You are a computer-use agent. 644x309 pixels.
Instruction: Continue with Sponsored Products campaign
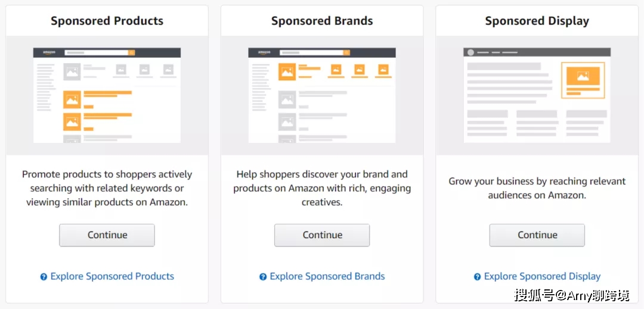pyautogui.click(x=107, y=235)
